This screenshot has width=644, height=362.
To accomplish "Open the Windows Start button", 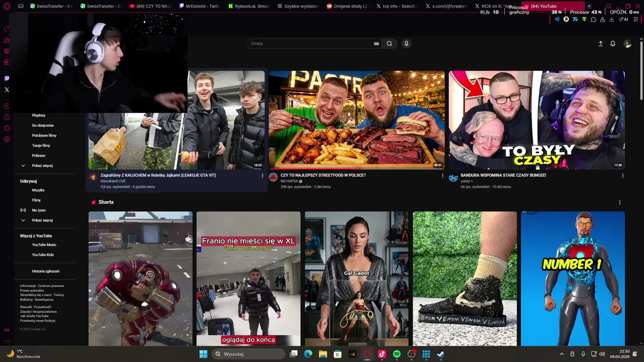I will point(203,354).
